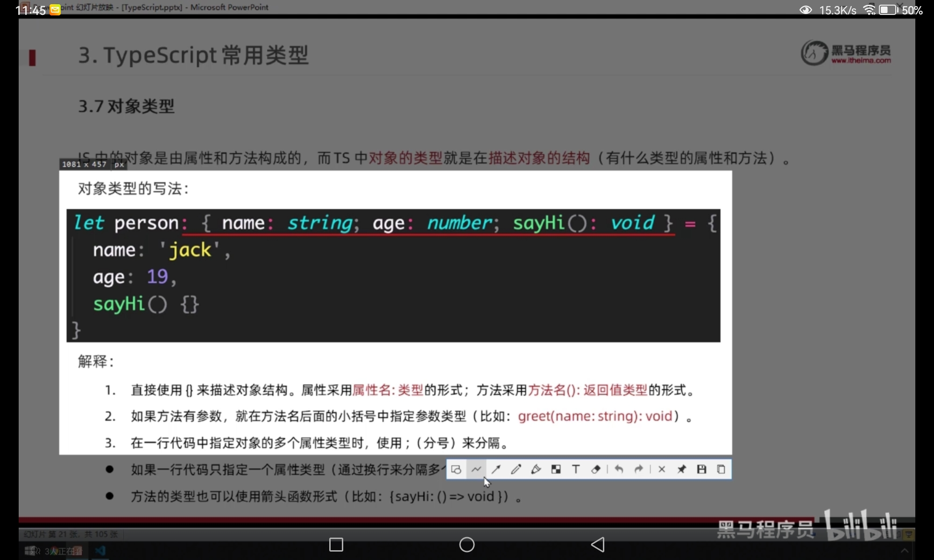Select the polyline drawing tool
The image size is (934, 560).
point(476,469)
